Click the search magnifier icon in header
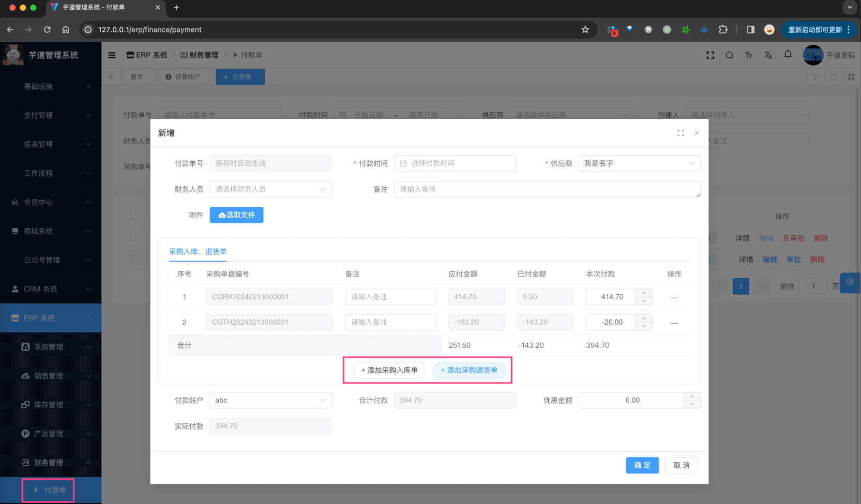 729,55
